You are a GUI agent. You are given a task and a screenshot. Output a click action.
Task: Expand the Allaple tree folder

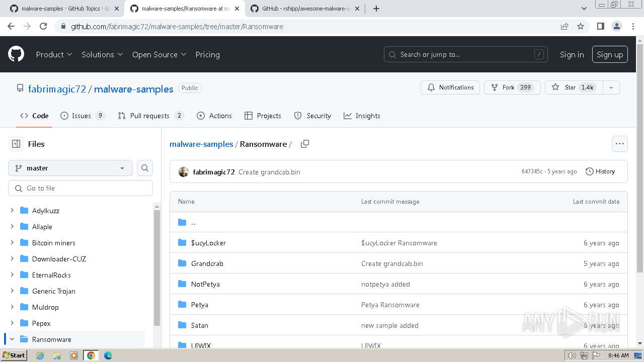12,227
